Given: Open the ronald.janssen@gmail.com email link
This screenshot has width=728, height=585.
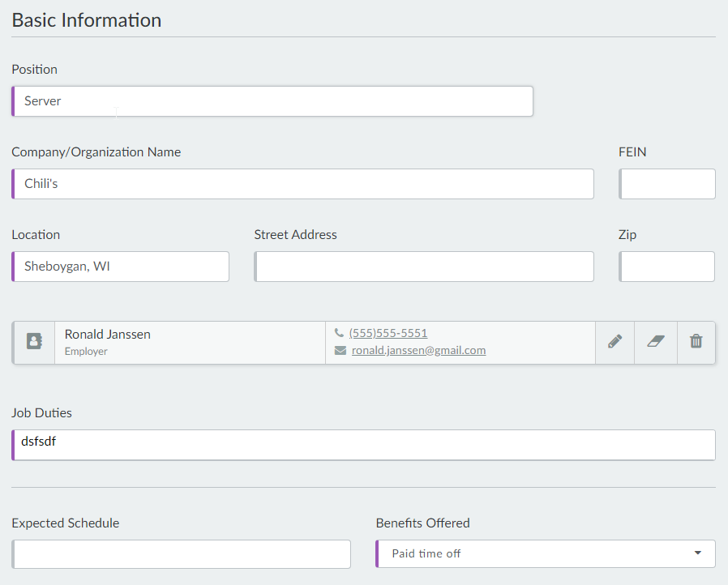Looking at the screenshot, I should point(418,351).
